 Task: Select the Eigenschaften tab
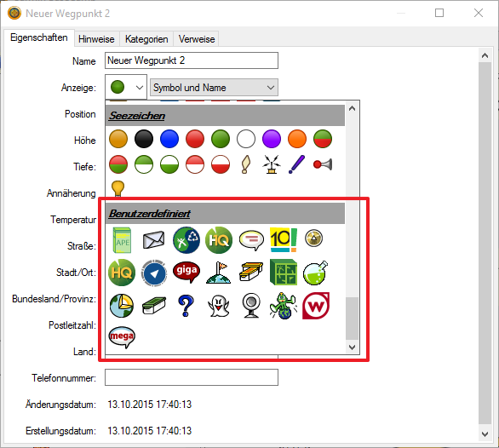tap(39, 37)
